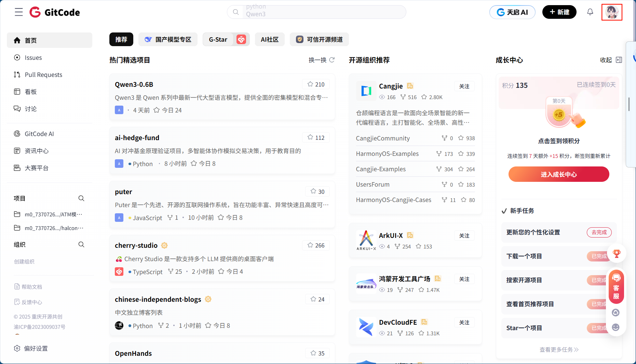
Task: Open 帮助文档 link
Action: coord(28,287)
